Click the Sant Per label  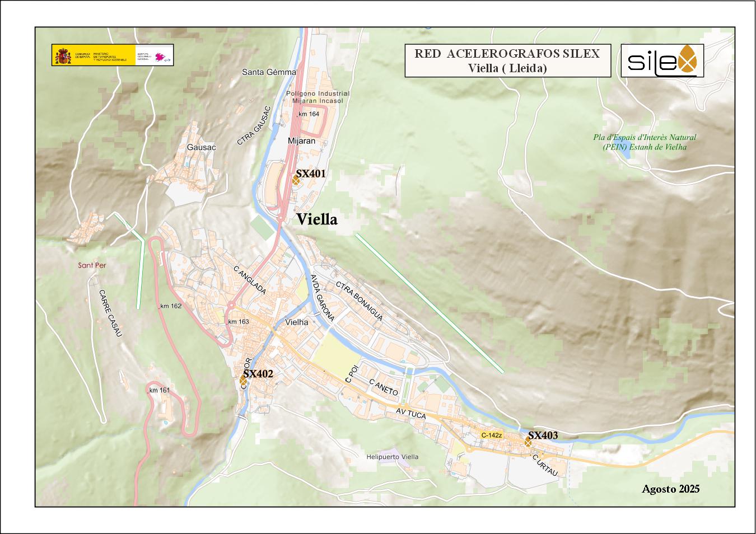point(92,265)
